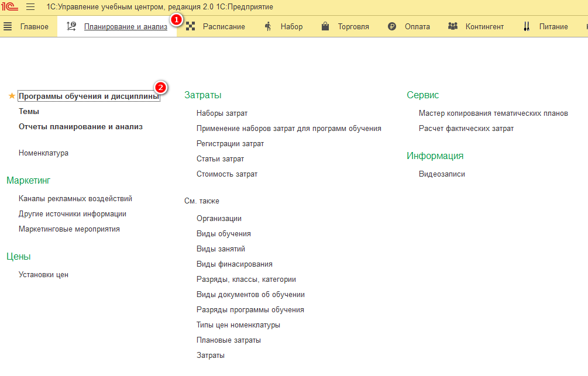Open Применение наборов затрат для программ обучения
The height and width of the screenshot is (376, 588).
pyautogui.click(x=289, y=129)
